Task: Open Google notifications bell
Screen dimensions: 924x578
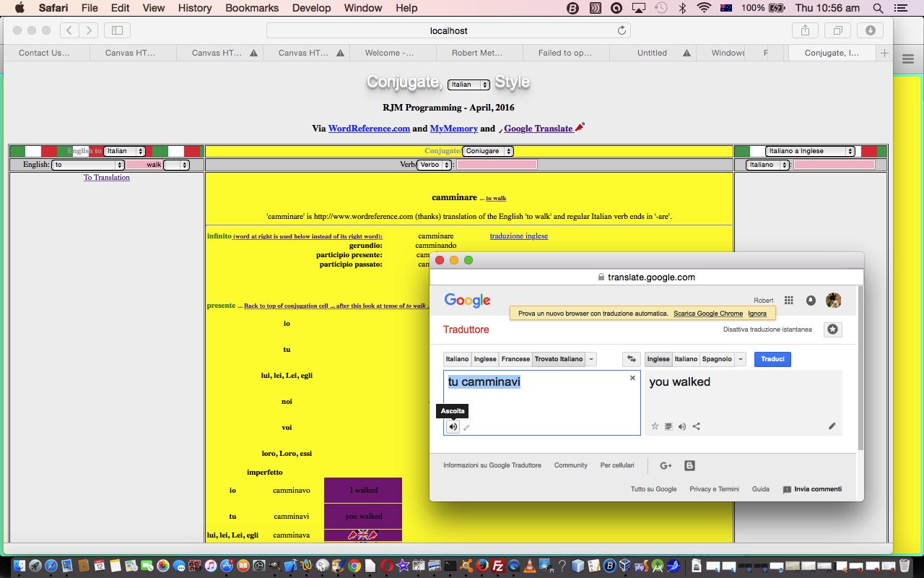Action: pos(811,301)
